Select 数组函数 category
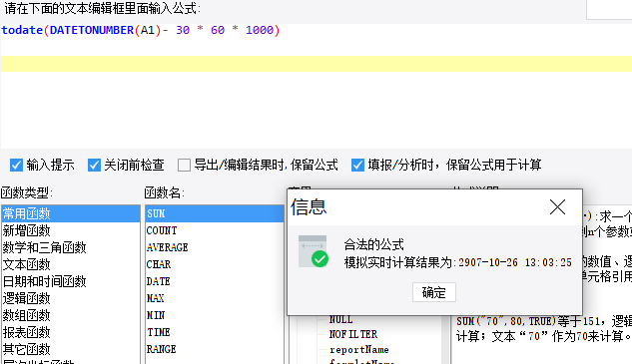The width and height of the screenshot is (632, 364). 71,315
